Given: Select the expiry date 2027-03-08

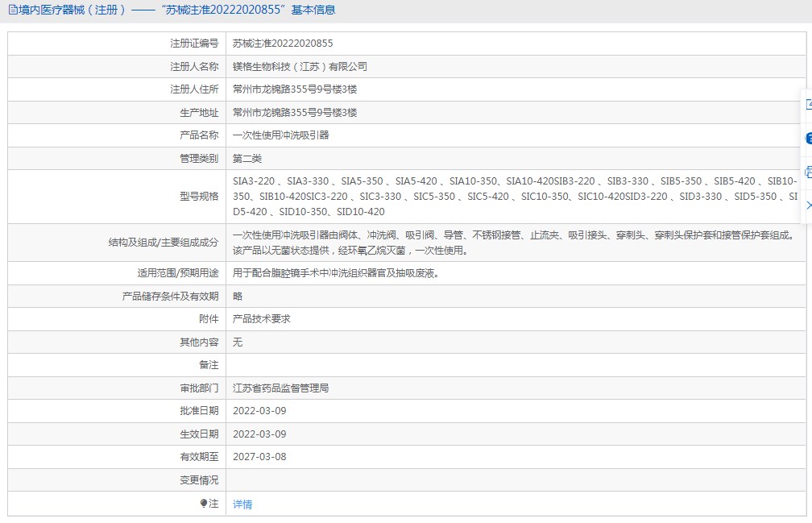Looking at the screenshot, I should click(x=259, y=457).
